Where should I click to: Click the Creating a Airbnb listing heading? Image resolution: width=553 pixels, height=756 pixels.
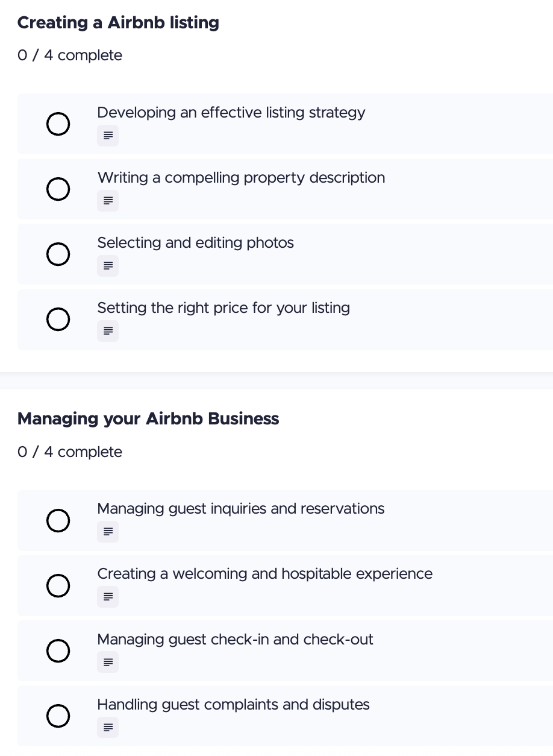click(x=118, y=23)
